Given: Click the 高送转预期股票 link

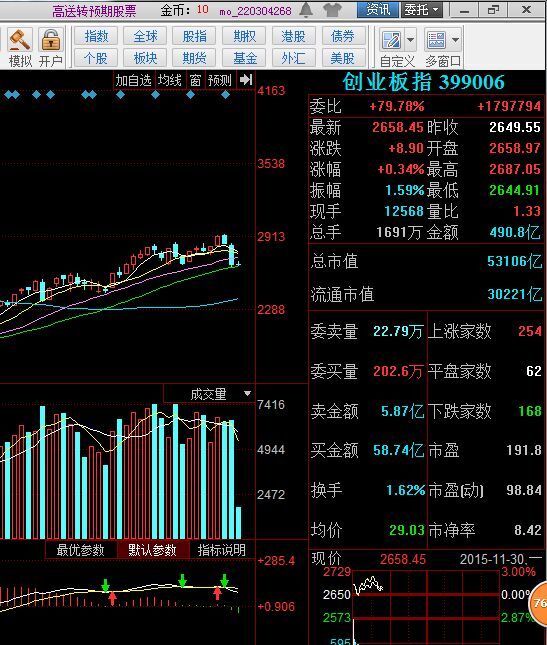Looking at the screenshot, I should (94, 11).
